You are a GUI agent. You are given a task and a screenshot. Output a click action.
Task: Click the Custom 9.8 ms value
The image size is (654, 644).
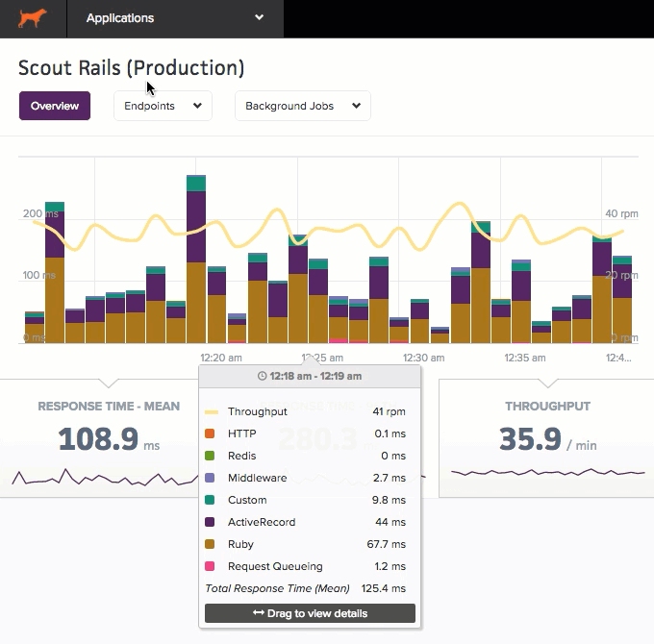pyautogui.click(x=389, y=500)
